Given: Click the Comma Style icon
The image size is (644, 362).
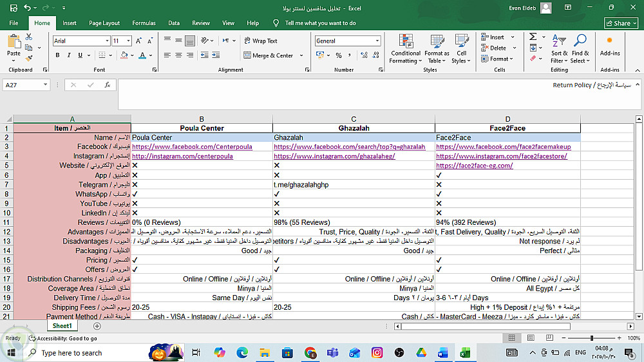Looking at the screenshot, I should point(350,55).
